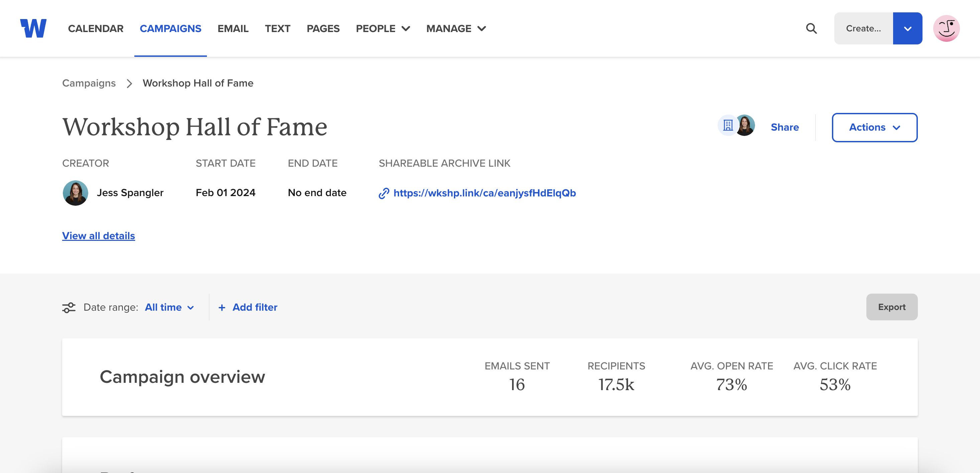Click the Workshop W logo

pos(33,28)
